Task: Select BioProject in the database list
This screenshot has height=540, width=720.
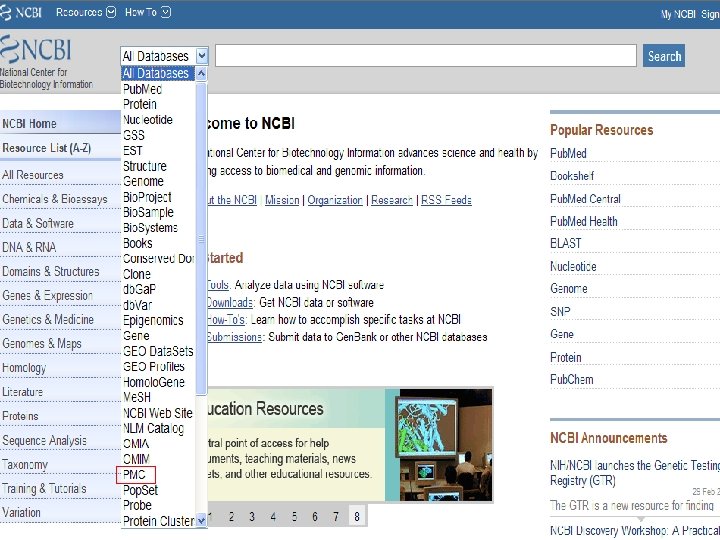Action: click(x=147, y=197)
